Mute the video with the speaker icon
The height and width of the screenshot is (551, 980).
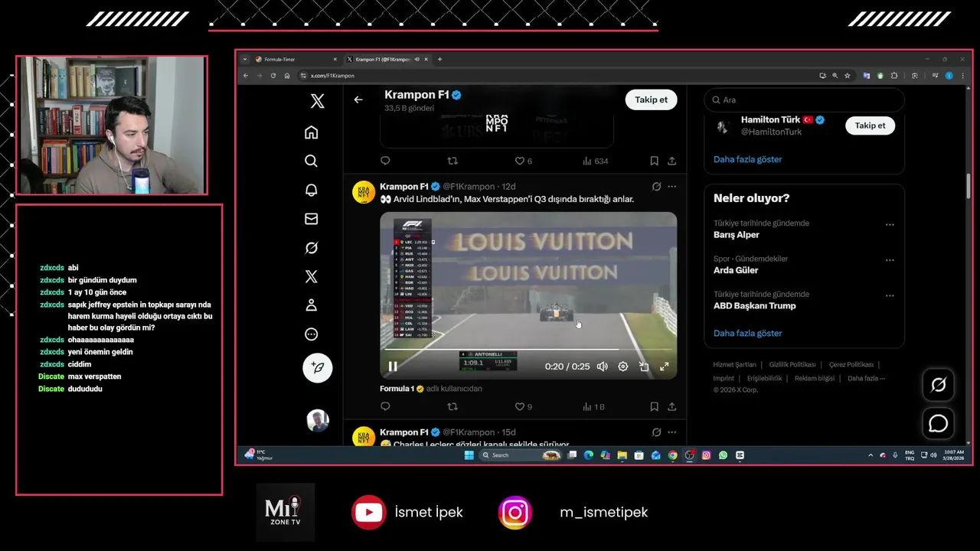pos(603,367)
